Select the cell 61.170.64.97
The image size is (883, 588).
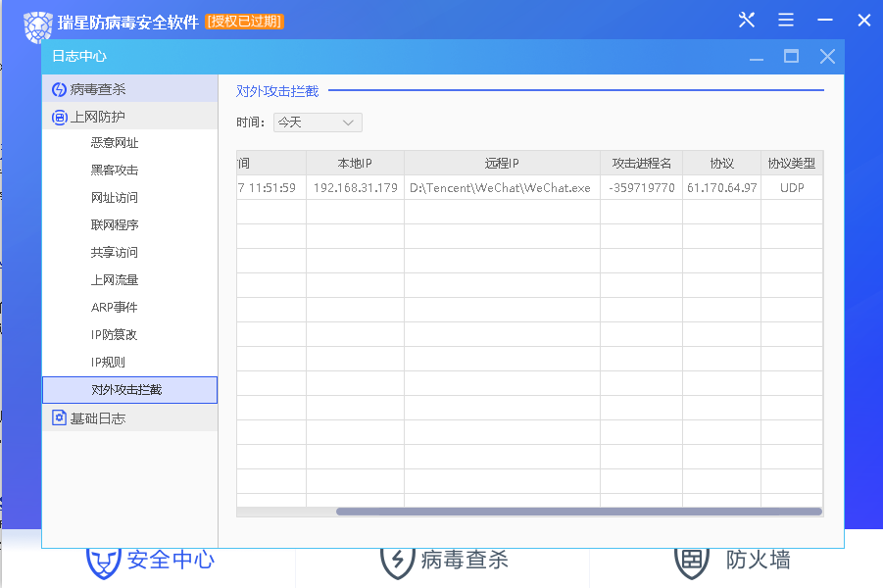tap(721, 187)
